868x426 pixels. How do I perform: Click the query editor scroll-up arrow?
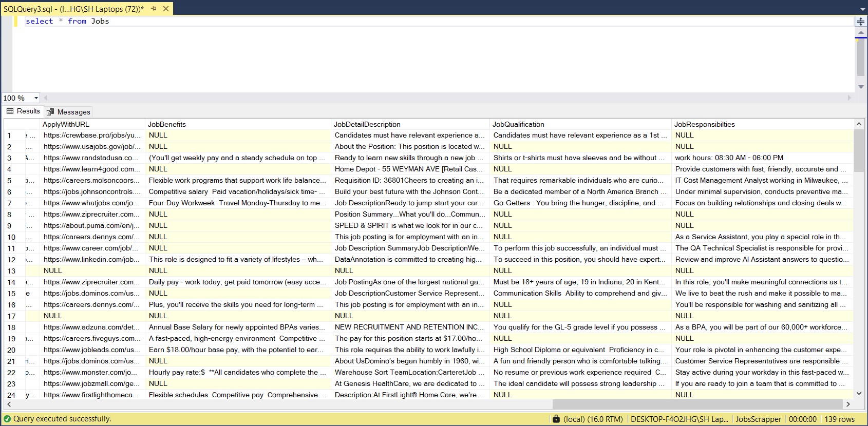(x=861, y=32)
